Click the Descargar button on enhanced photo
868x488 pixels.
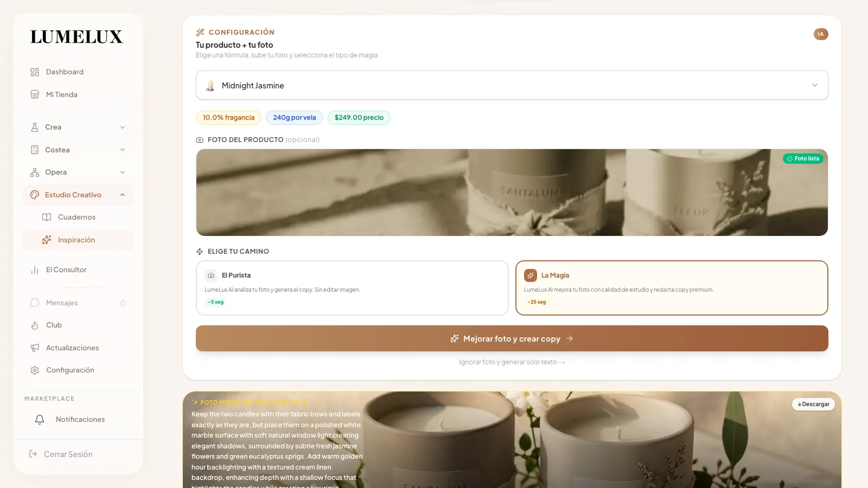coord(813,404)
